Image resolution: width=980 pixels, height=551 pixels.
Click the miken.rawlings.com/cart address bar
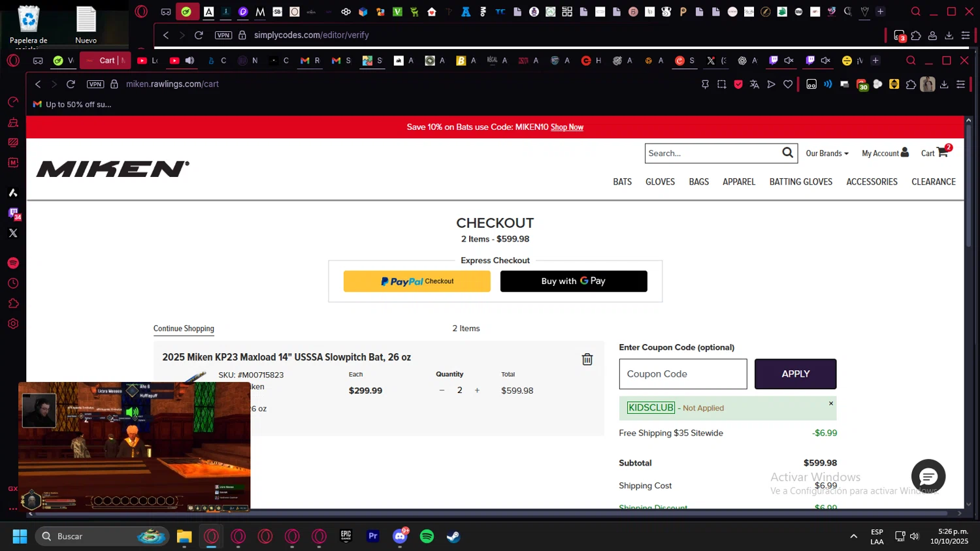click(172, 84)
